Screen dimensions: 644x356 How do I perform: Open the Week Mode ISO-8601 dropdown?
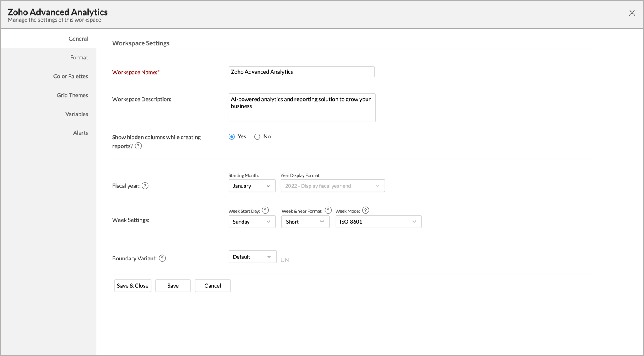378,222
